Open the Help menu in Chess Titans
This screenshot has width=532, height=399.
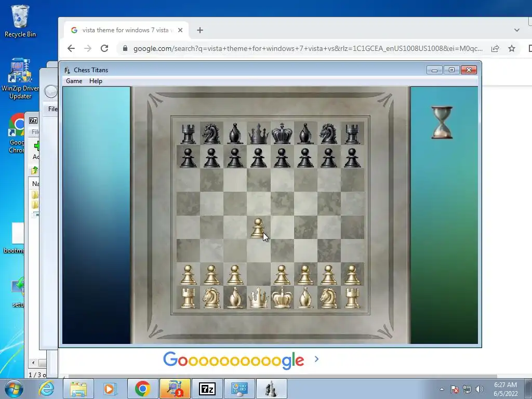click(96, 81)
